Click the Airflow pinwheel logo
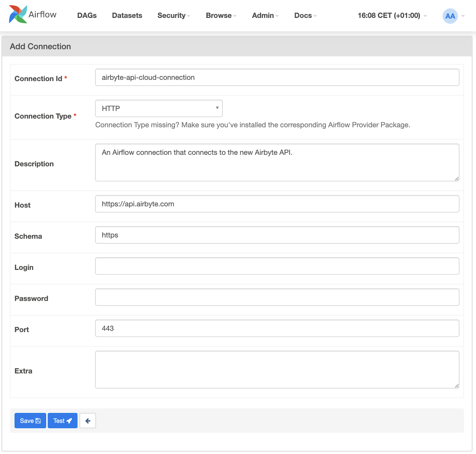This screenshot has height=454, width=476. [18, 14]
